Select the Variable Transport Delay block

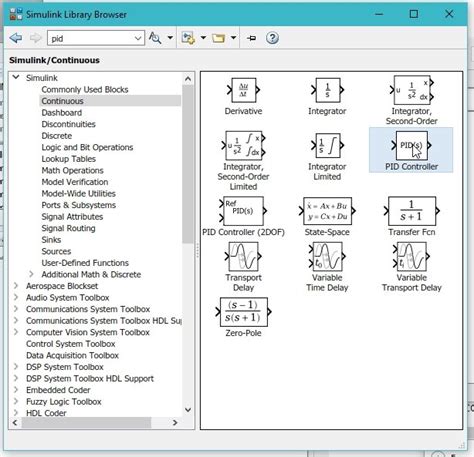412,256
